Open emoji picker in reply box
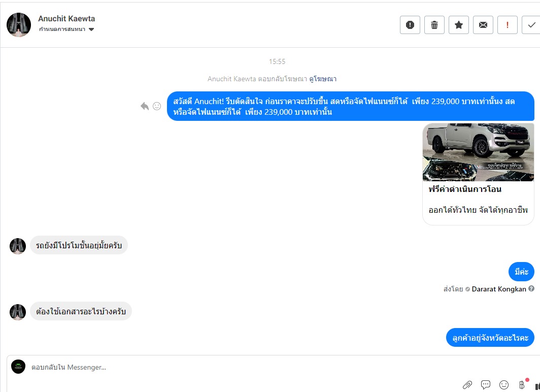 click(504, 384)
